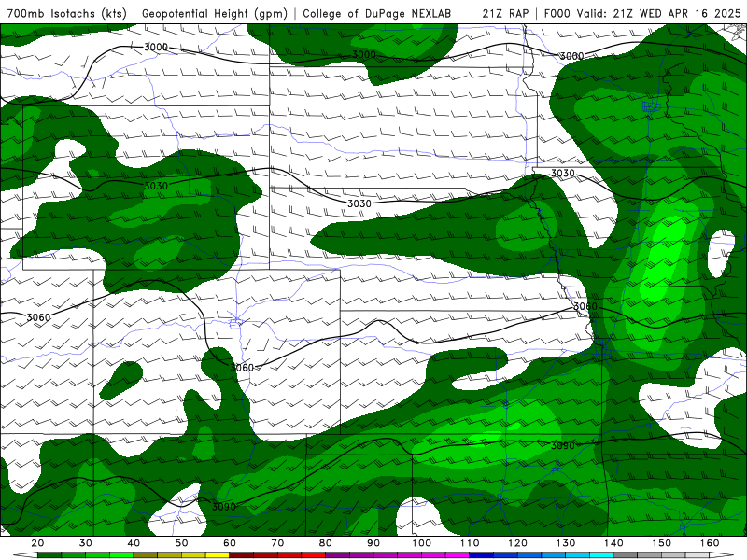Click the rightmost '3000' contour label
The height and width of the screenshot is (560, 747).
click(x=571, y=56)
